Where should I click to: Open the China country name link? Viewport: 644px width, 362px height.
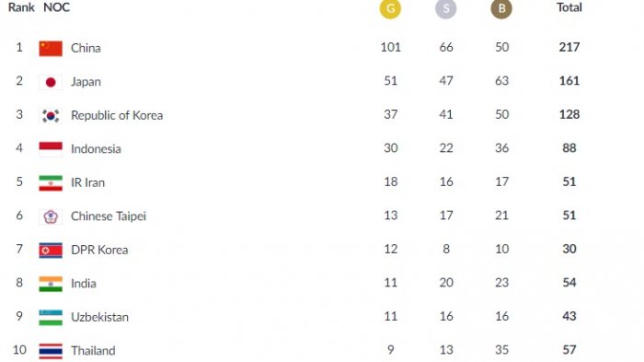click(x=86, y=48)
